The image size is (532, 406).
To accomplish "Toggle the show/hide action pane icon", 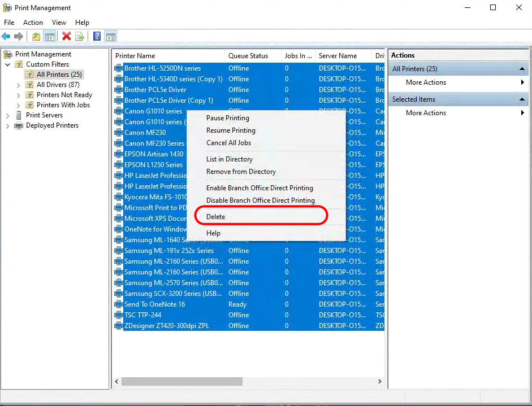I will click(111, 36).
